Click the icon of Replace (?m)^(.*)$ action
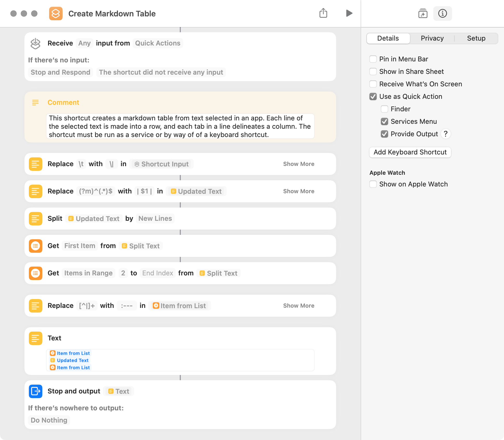 [x=36, y=191]
